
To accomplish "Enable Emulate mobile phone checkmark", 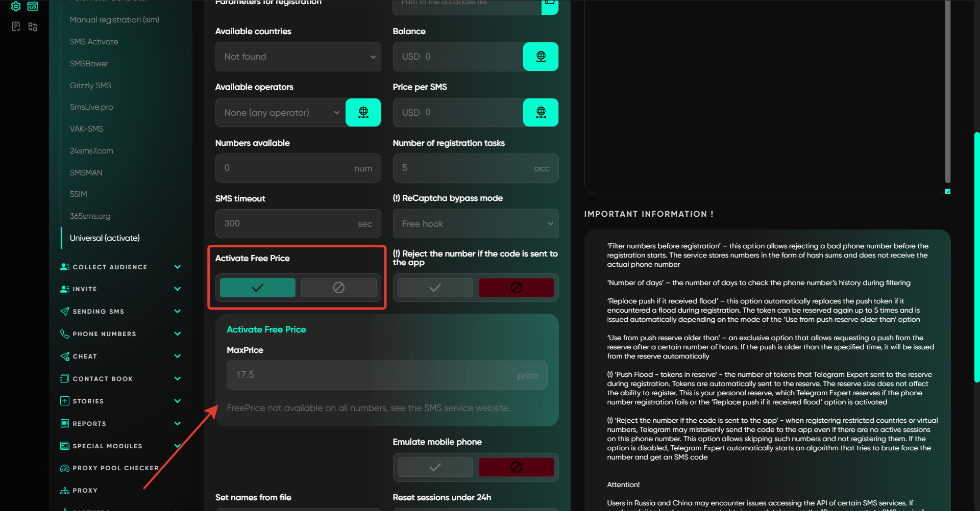I will point(435,467).
